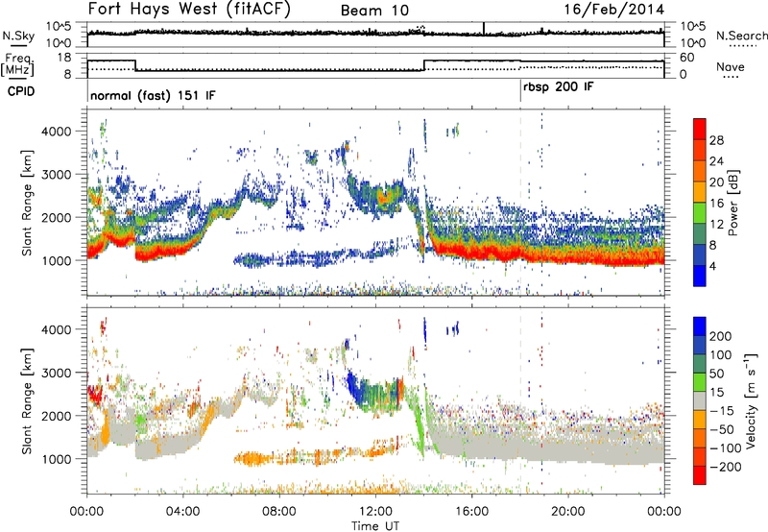Click the 'Nave' legend label

point(731,66)
